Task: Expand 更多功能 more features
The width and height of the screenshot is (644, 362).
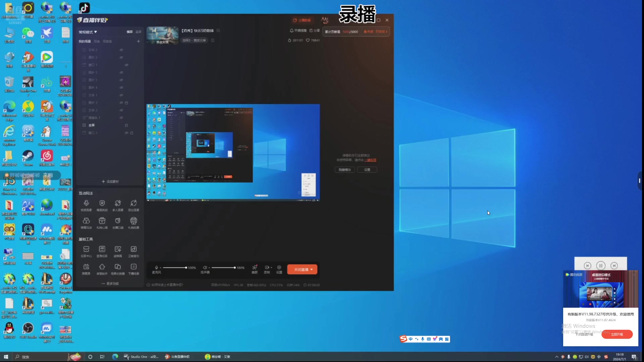Action: pyautogui.click(x=110, y=284)
